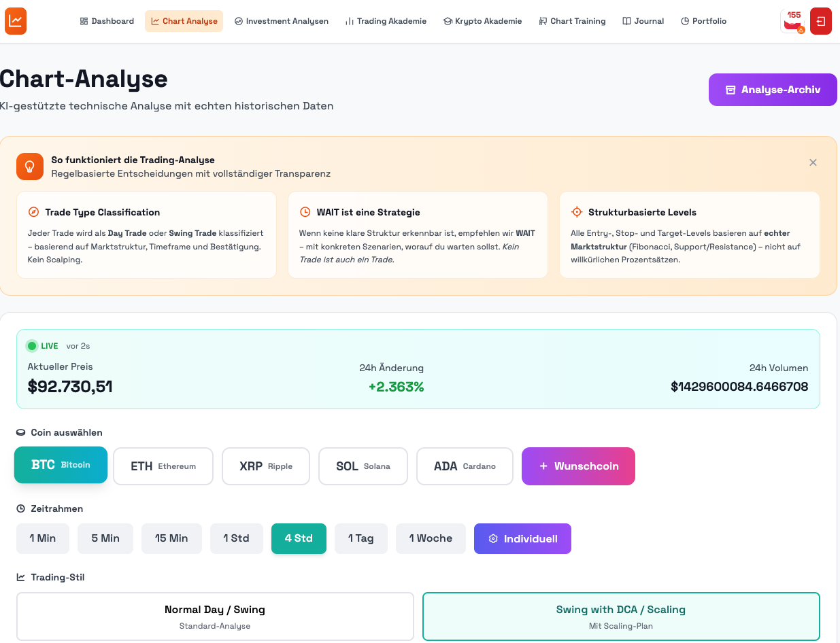
Task: Open Individuell custom timeframe settings
Action: pyautogui.click(x=522, y=538)
